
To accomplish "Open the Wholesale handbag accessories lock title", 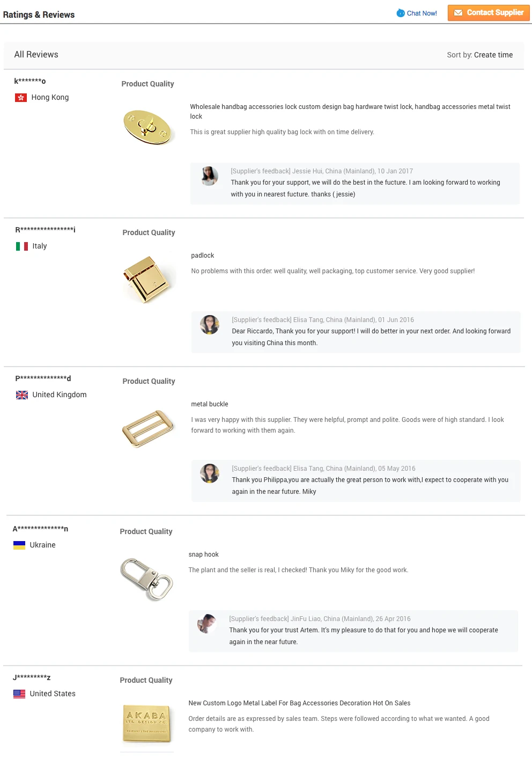I will pyautogui.click(x=350, y=111).
